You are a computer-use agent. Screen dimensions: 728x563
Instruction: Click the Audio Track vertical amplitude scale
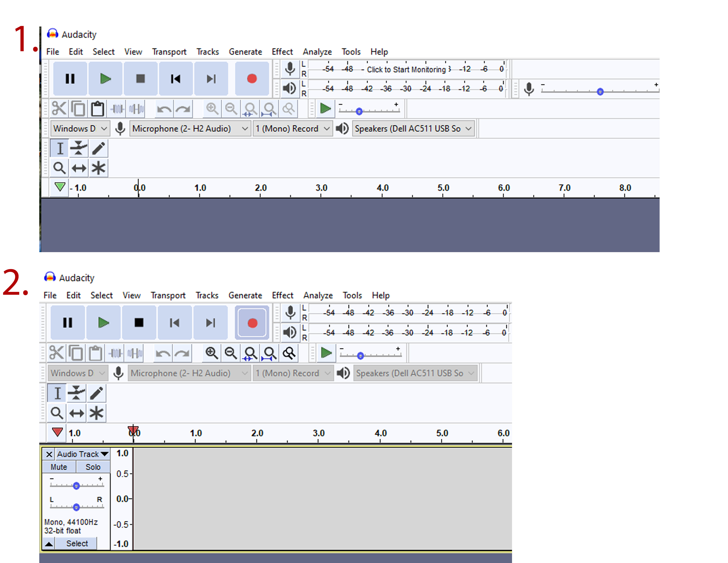(x=122, y=499)
